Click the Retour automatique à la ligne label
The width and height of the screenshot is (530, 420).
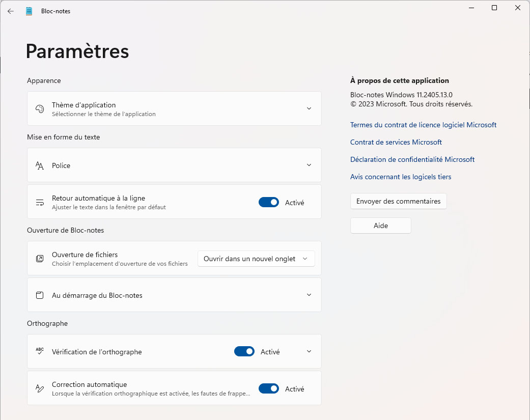(x=98, y=198)
